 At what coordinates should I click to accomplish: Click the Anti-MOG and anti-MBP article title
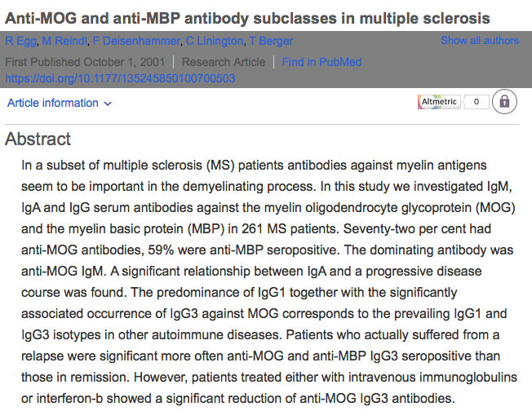point(248,17)
